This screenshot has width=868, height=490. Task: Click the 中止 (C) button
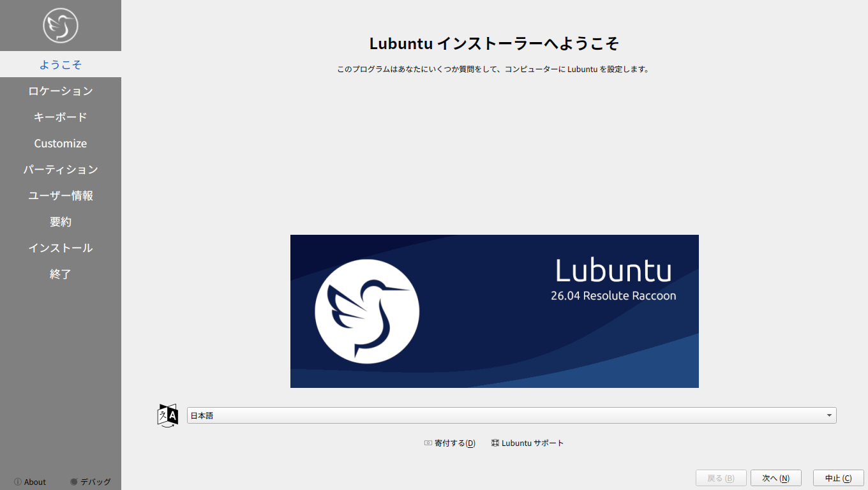click(839, 478)
